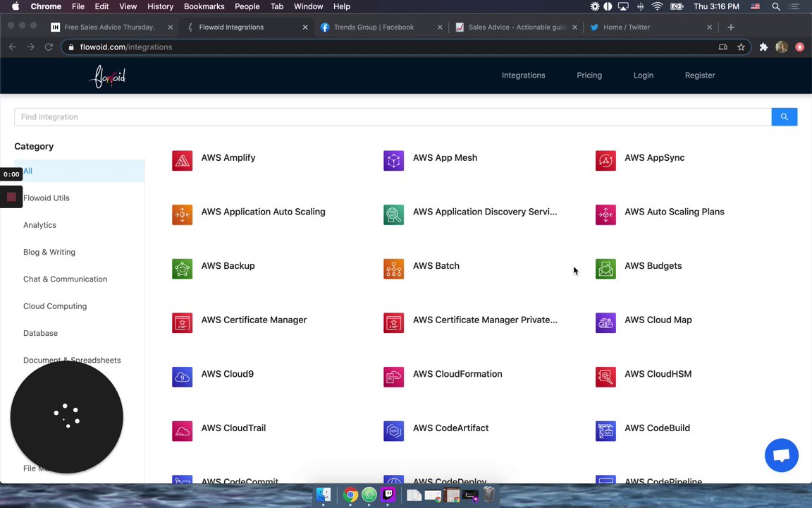Switch to Free Sales Advice Thursday tab

pyautogui.click(x=111, y=27)
